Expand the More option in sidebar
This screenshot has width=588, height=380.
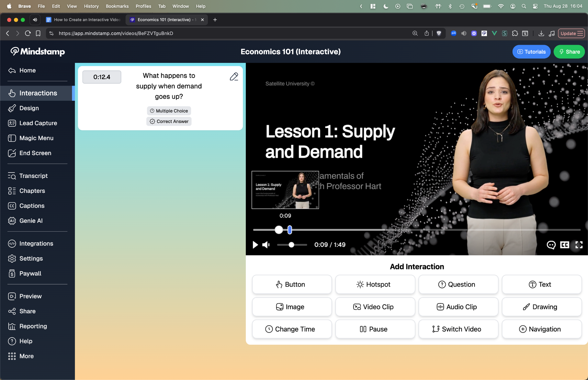coord(26,356)
